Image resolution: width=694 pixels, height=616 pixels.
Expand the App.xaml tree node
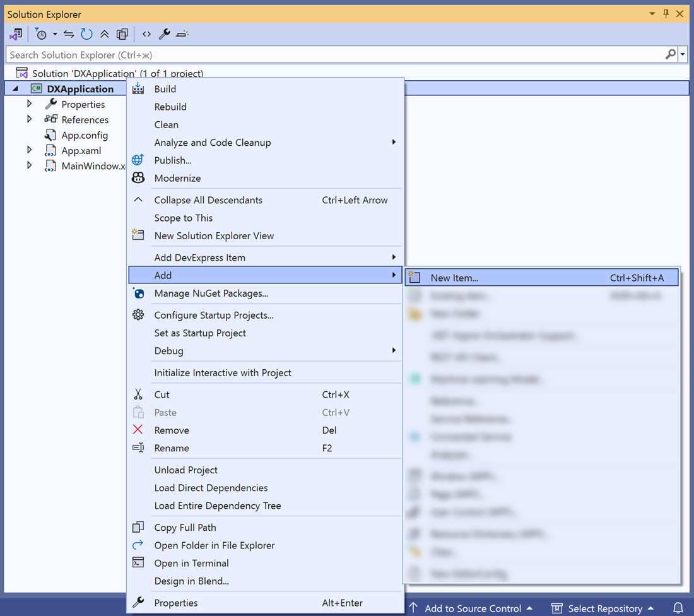(x=29, y=150)
